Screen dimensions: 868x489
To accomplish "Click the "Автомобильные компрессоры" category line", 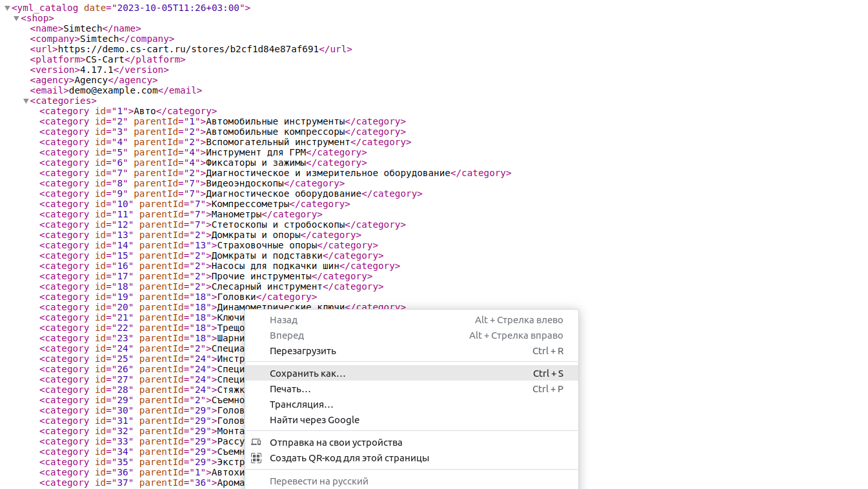I will (x=275, y=132).
